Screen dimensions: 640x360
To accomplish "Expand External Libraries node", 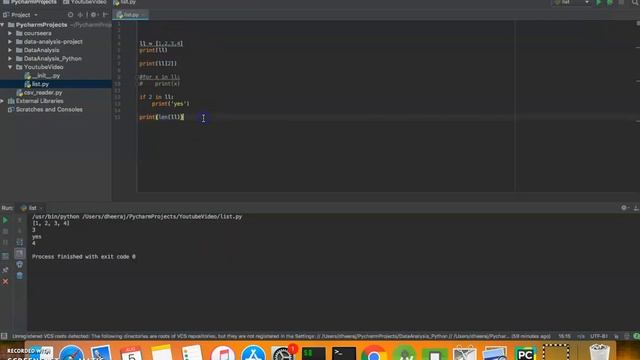I will [x=3, y=101].
